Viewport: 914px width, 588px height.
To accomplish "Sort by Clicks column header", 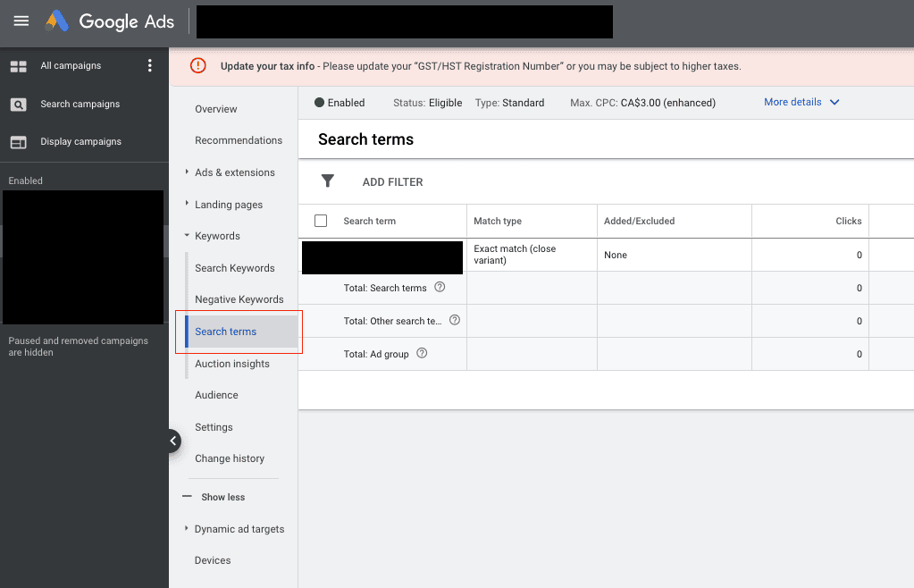I will (x=848, y=221).
